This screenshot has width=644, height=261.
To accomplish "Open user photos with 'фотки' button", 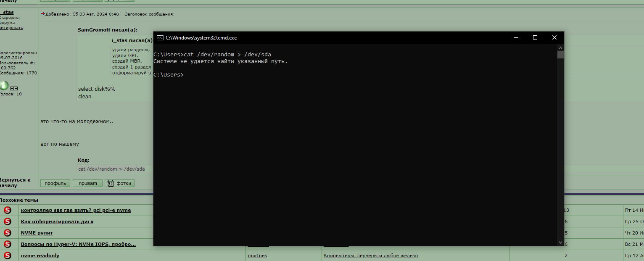I will pos(119,183).
